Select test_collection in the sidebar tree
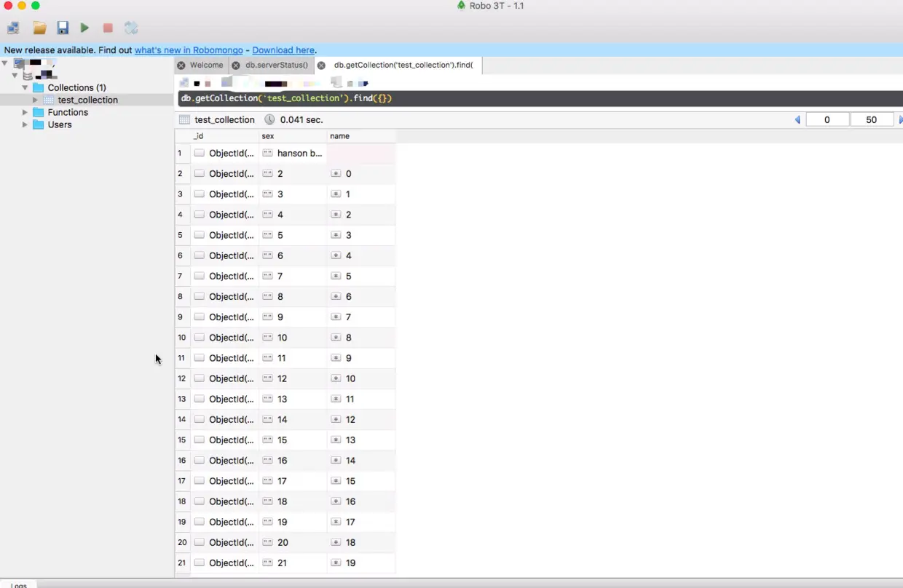This screenshot has height=588, width=903. coord(87,100)
